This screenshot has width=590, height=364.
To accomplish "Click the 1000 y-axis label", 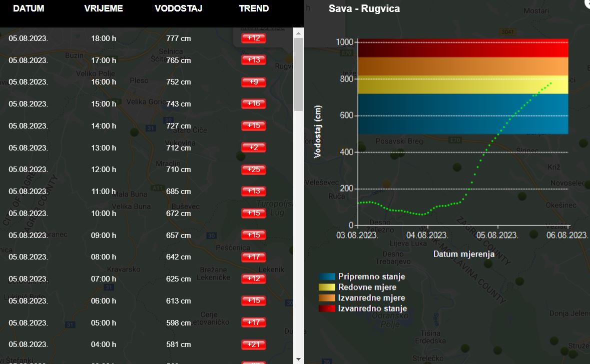I will (x=344, y=42).
